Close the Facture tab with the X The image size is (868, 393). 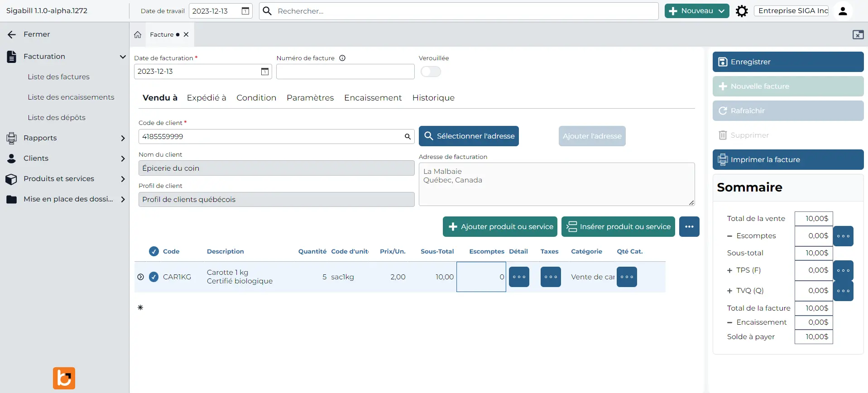pyautogui.click(x=186, y=34)
